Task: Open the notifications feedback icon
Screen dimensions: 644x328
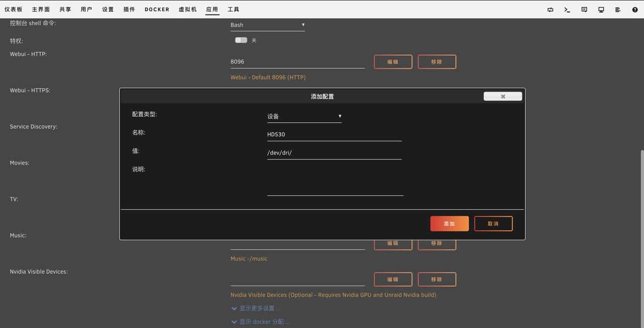Action: pyautogui.click(x=584, y=10)
